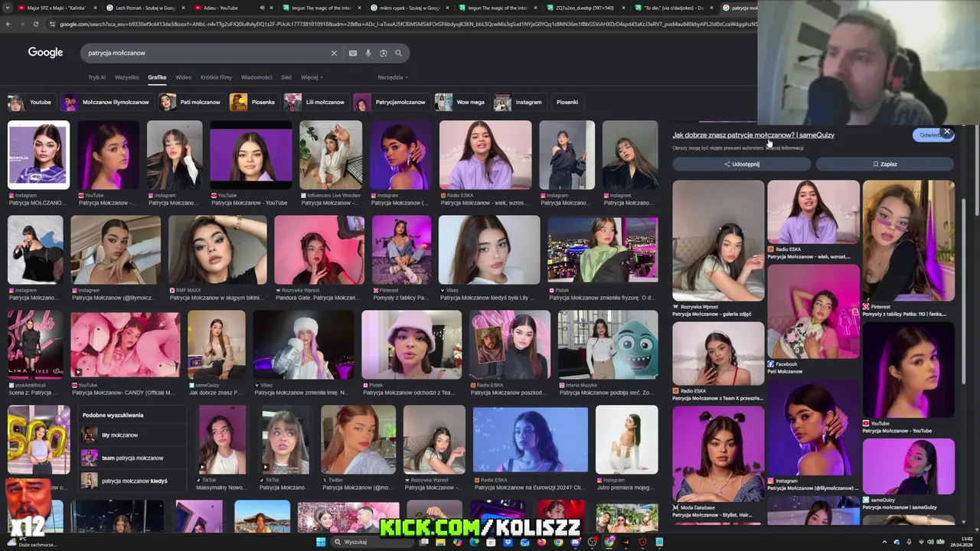Switch to the Krótkie filmy tab
Screen dimensions: 980x551
point(216,77)
